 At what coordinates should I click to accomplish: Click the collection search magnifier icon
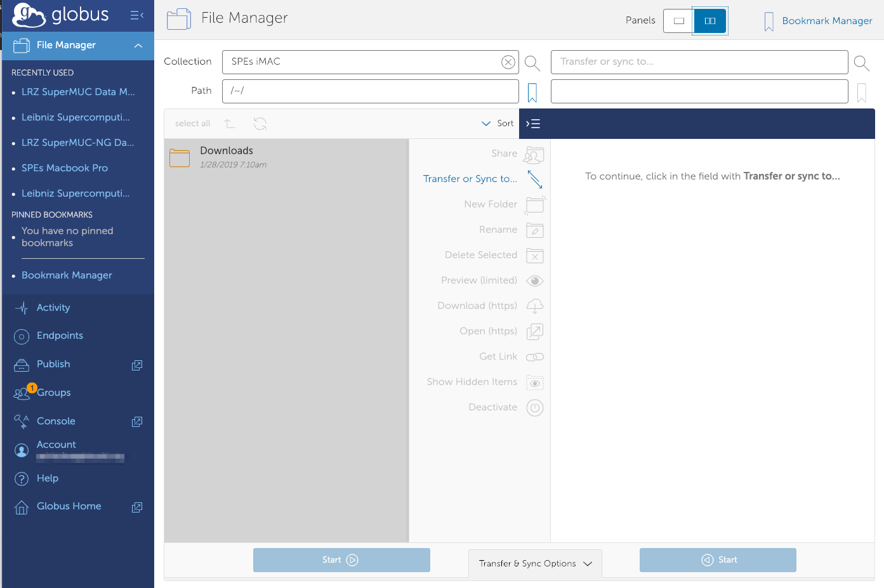point(532,63)
